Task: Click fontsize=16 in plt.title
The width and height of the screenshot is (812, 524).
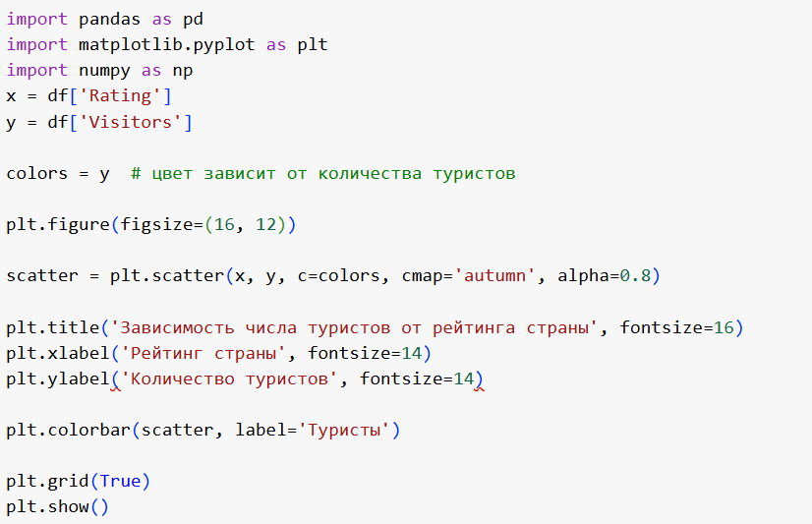Action: tap(677, 327)
